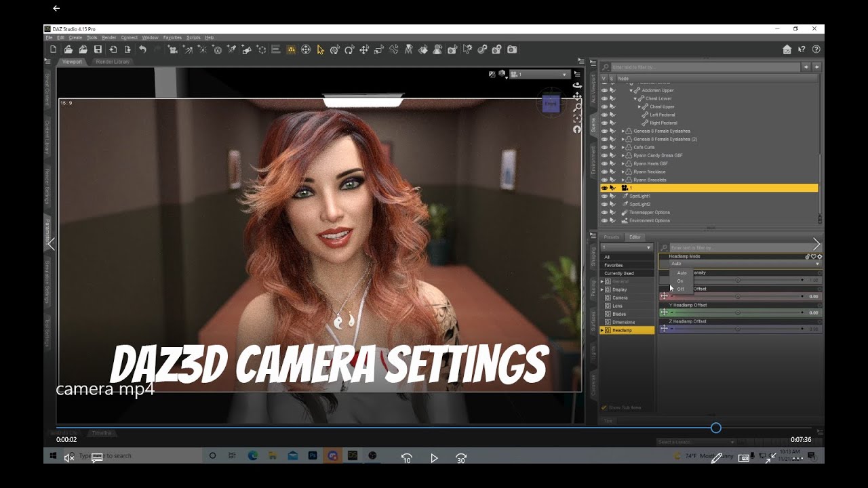Open the Render menu
This screenshot has height=488, width=868.
coord(108,37)
